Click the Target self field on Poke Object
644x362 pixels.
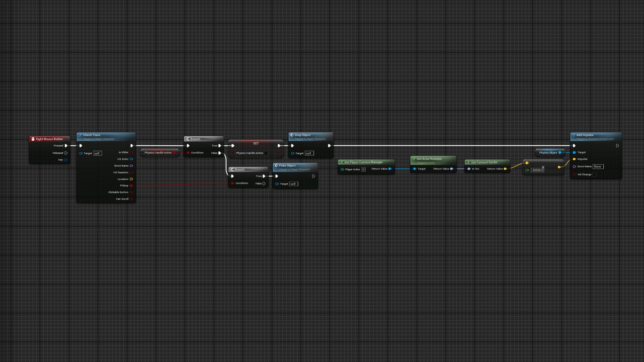point(293,184)
